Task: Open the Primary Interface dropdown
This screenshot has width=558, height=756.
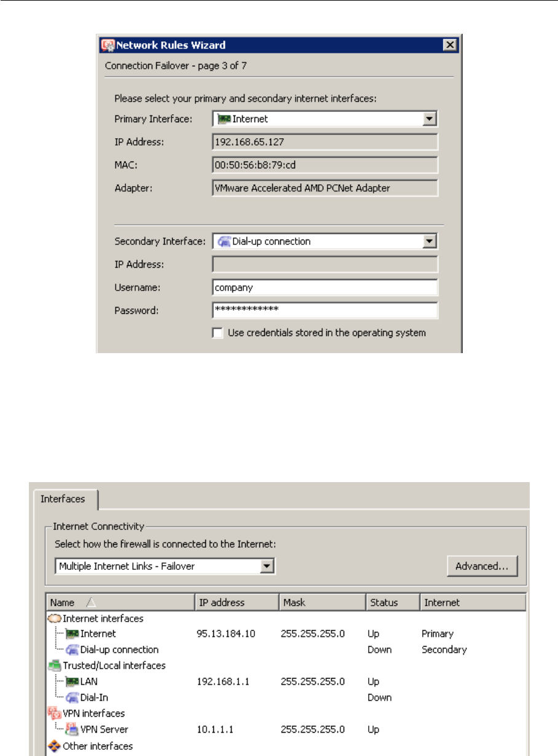Action: click(430, 119)
